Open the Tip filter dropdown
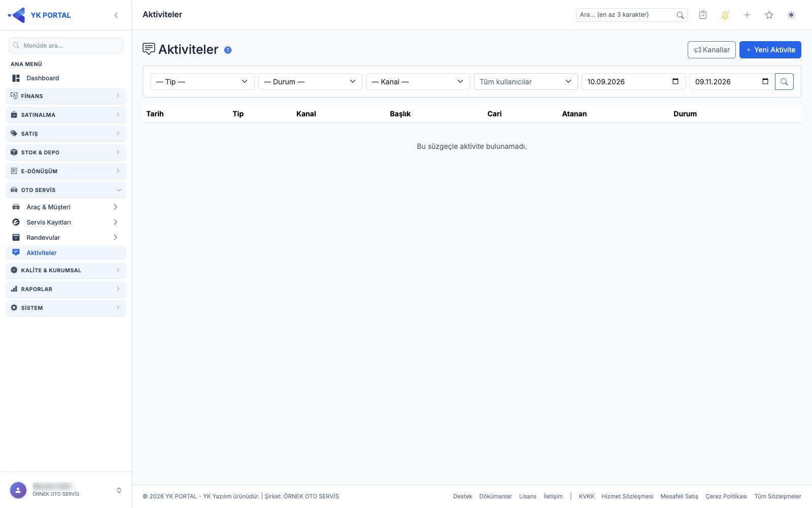Viewport: 812px width, 508px height. tap(202, 82)
